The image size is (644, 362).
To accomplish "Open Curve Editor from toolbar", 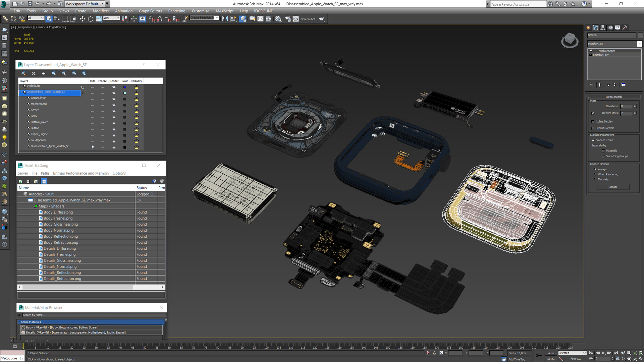I will coord(260,19).
